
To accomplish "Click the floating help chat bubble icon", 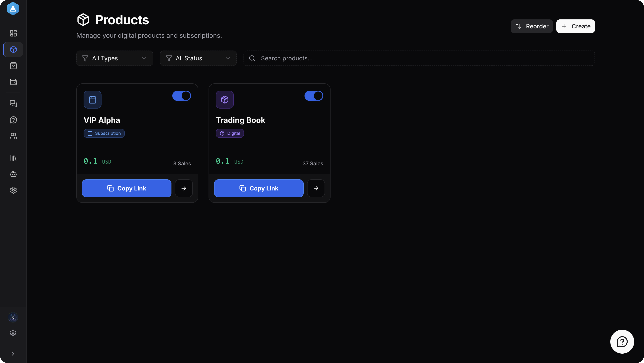I will point(622,341).
